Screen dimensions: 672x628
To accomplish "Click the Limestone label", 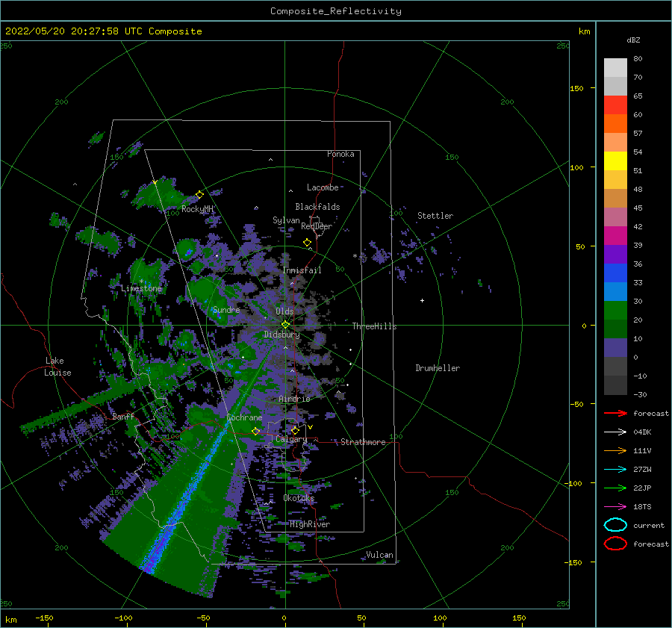I will [x=141, y=288].
